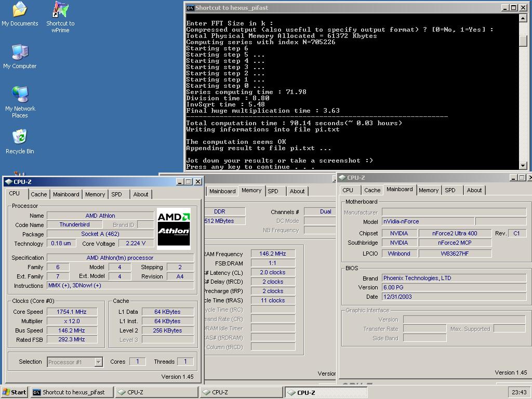The image size is (532, 399).
Task: Click the scroll up arrow in the pifast console
Action: pos(523,18)
